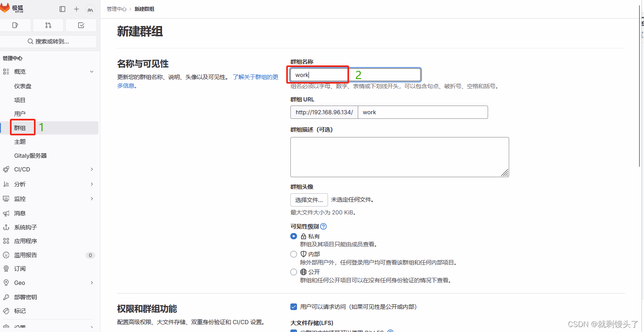
Task: Click the group name input field
Action: 356,75
